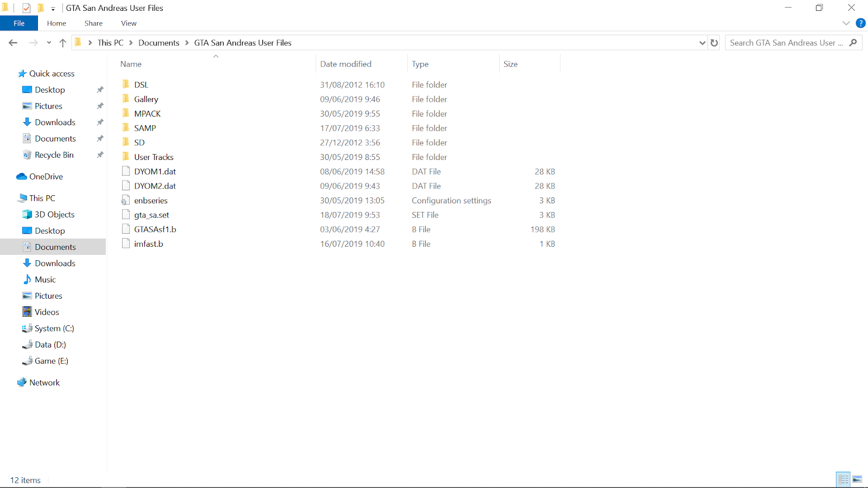The height and width of the screenshot is (488, 868).
Task: Select the gta_sa.set file
Action: point(151,215)
